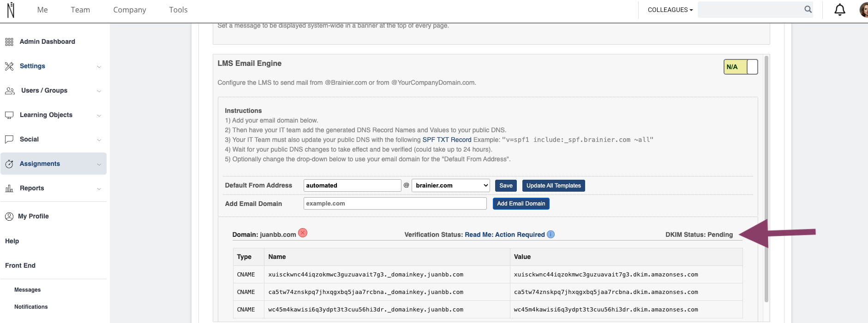Expand the Settings chevron
Screen dimensions: 868x323
pos(99,67)
